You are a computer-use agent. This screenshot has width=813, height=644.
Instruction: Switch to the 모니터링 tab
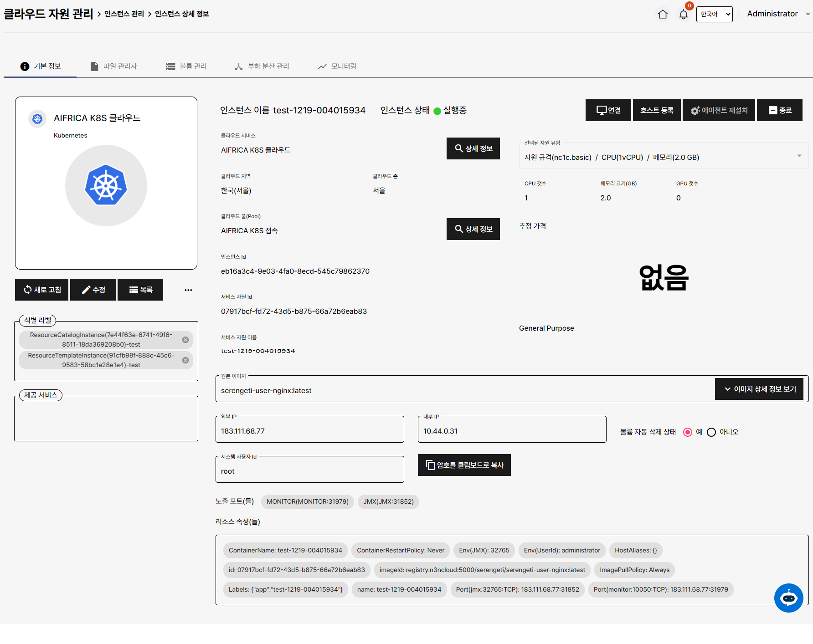[337, 66]
